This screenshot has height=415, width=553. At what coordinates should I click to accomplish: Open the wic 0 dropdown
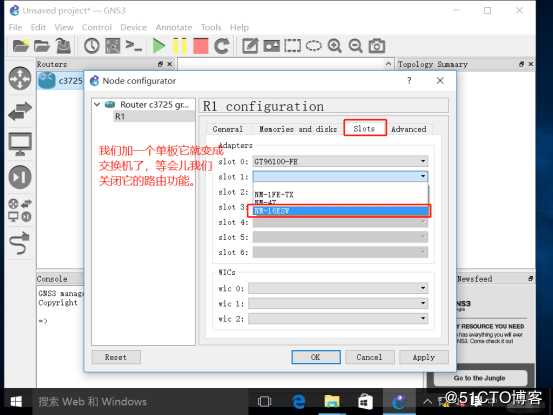click(x=338, y=288)
